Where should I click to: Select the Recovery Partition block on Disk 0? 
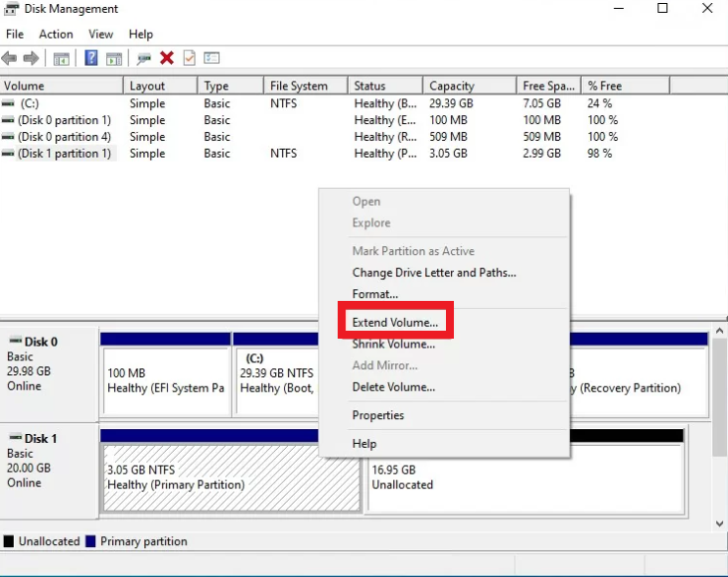click(639, 372)
